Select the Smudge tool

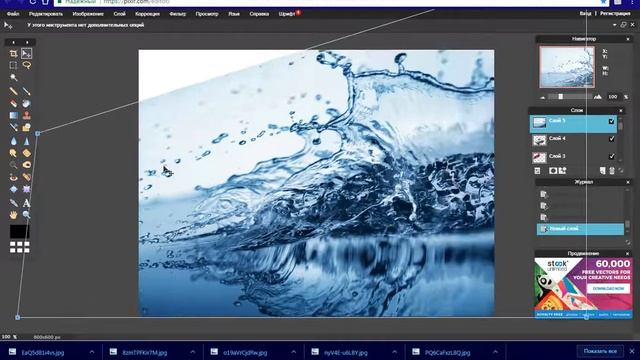coord(13,153)
